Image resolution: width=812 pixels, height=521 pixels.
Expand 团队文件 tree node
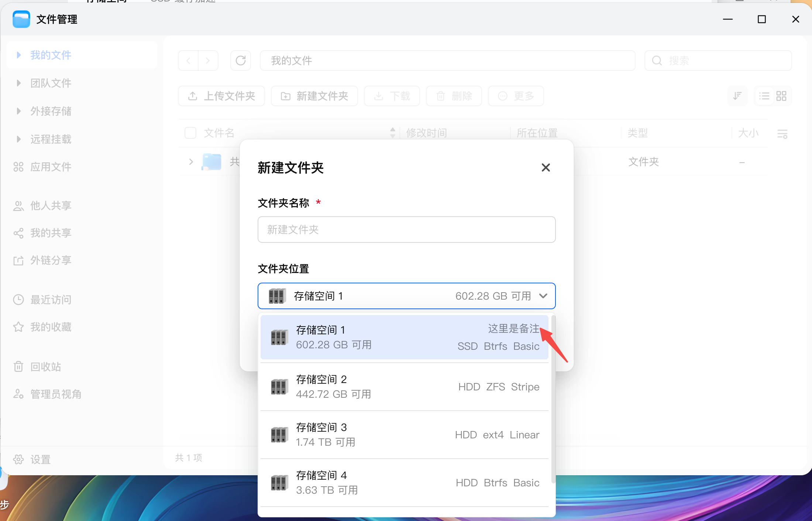[18, 83]
